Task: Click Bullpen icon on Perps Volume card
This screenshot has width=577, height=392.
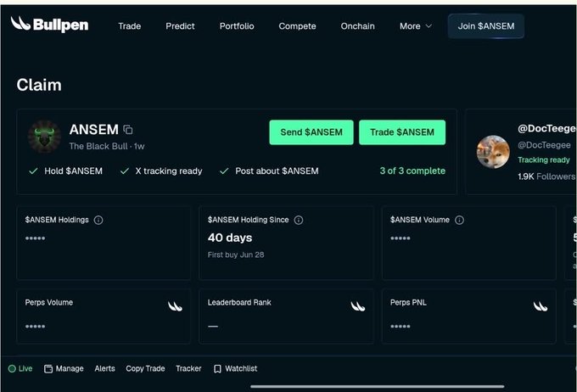Action: tap(175, 305)
